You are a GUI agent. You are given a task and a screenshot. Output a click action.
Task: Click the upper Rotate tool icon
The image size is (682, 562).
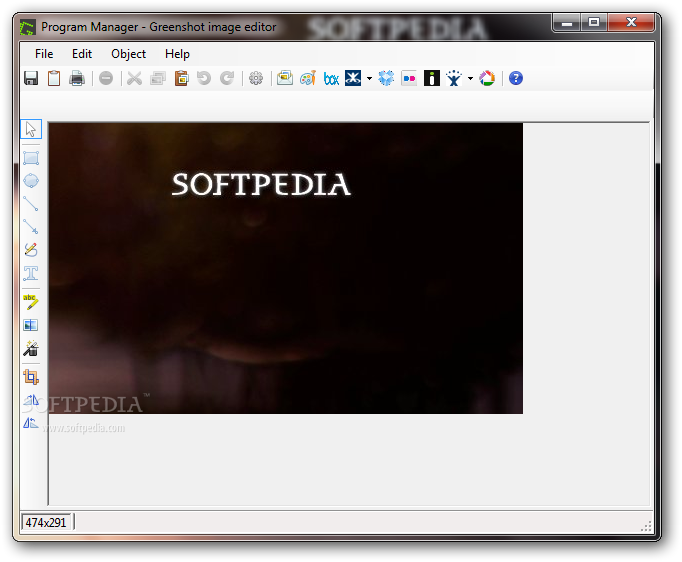(x=31, y=400)
